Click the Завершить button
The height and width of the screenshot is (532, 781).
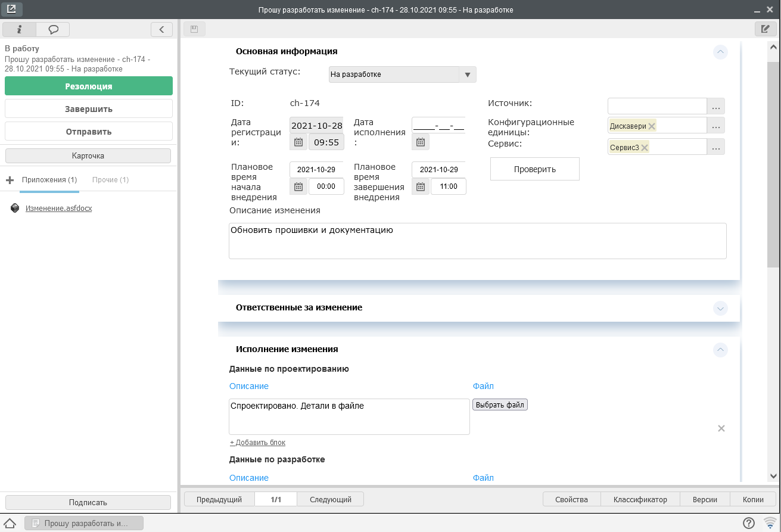89,109
